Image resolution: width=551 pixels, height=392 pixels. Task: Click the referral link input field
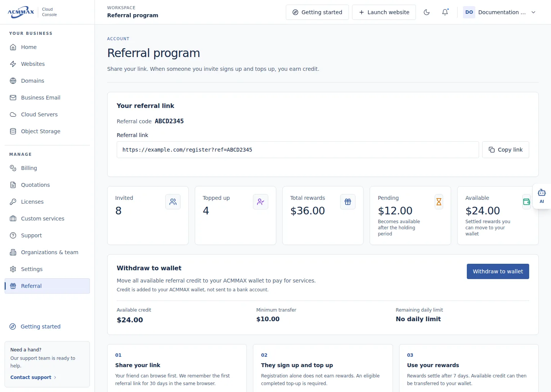[x=298, y=150]
